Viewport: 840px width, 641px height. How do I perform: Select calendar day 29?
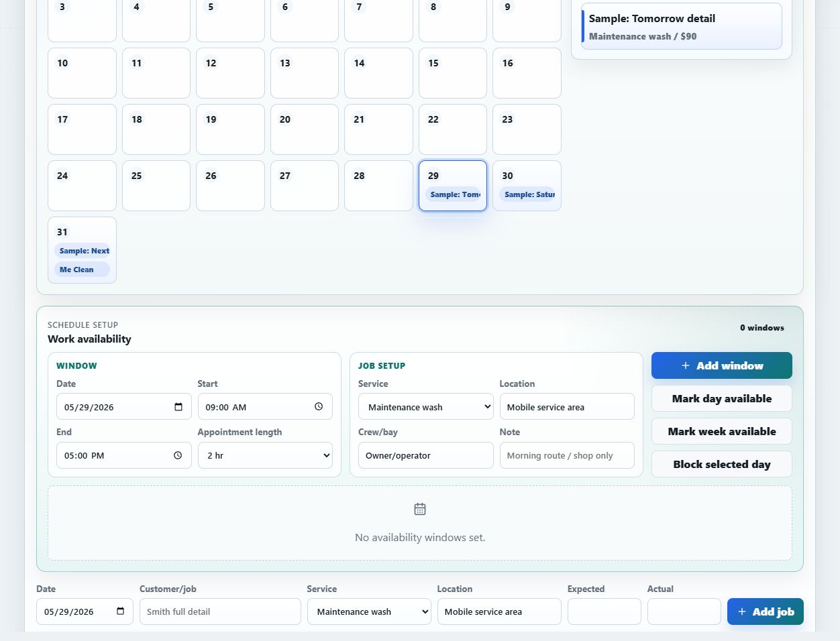[x=453, y=186]
